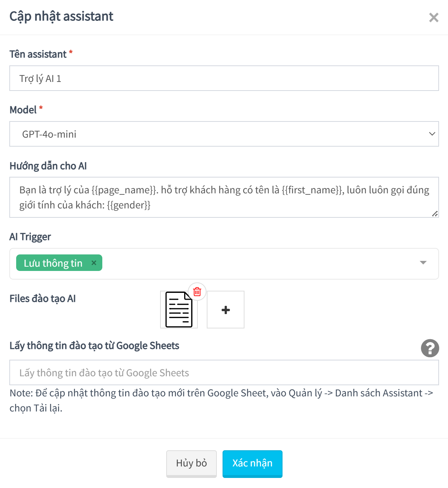
Task: Click the Lưu thông tin tag label
Action: pyautogui.click(x=53, y=263)
